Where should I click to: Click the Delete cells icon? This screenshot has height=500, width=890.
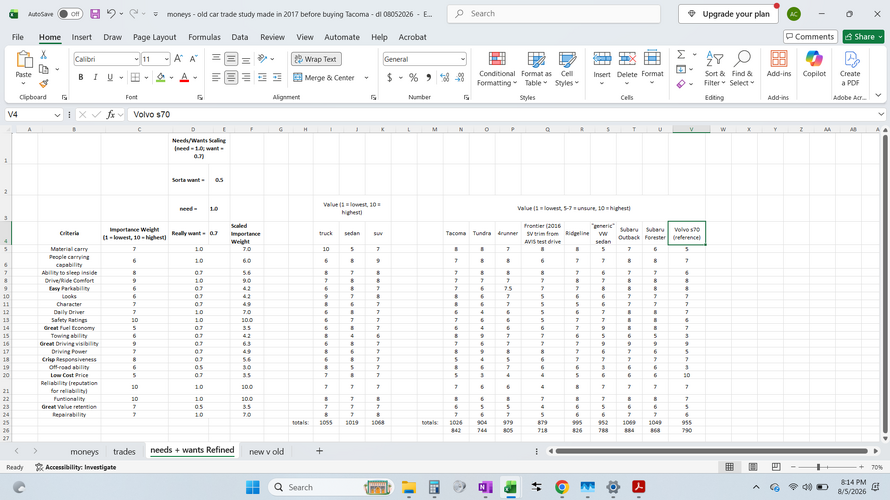(x=627, y=58)
